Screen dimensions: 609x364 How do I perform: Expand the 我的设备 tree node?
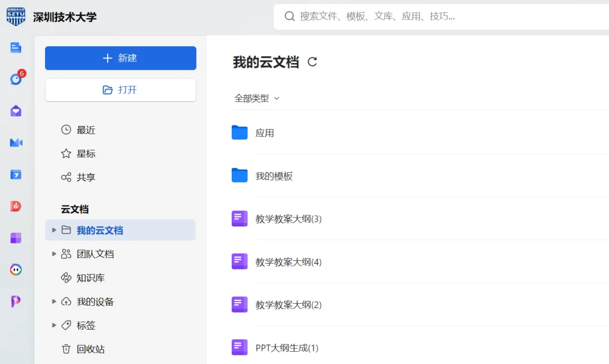(54, 301)
